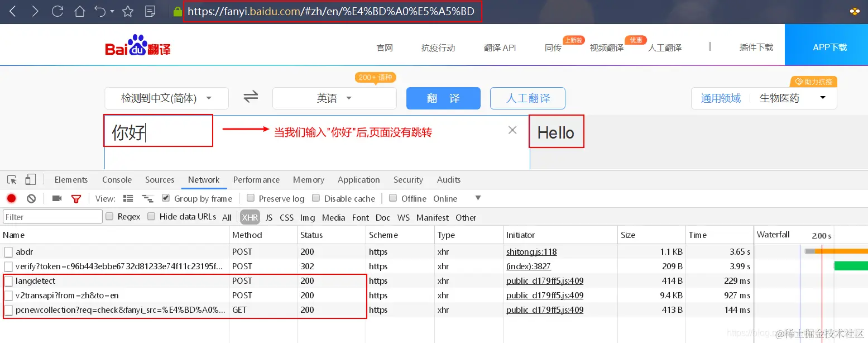Enable the Regex filter checkbox
The height and width of the screenshot is (343, 868).
click(x=109, y=216)
